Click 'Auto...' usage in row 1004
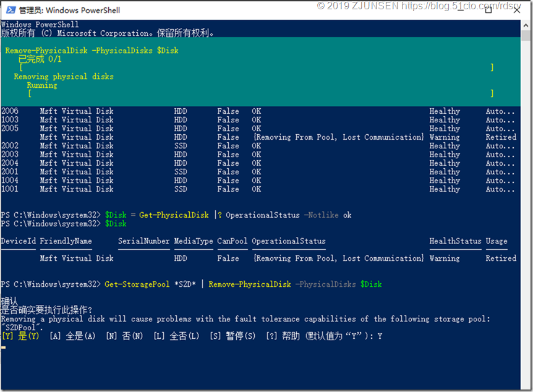The height and width of the screenshot is (392, 533). pyautogui.click(x=500, y=181)
